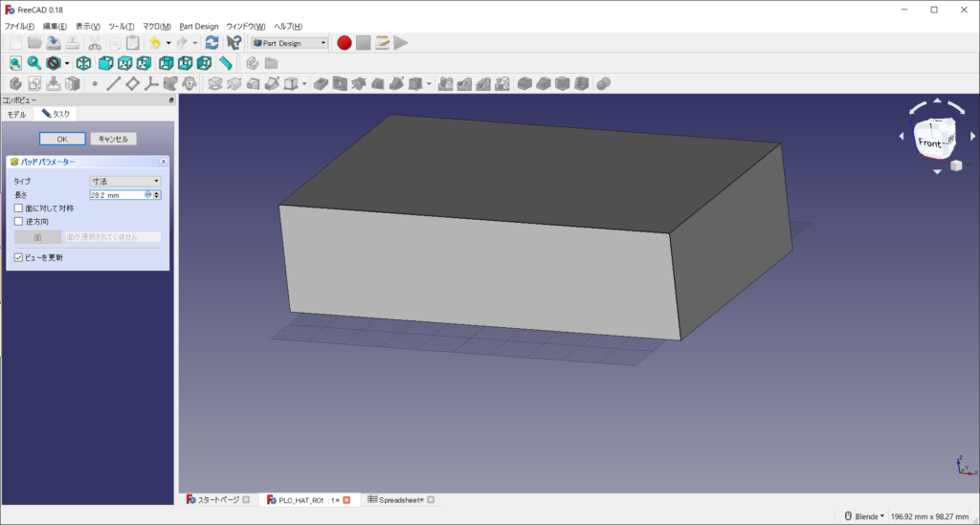Check the 逆方向 checkbox
The width and height of the screenshot is (980, 525).
tap(18, 221)
